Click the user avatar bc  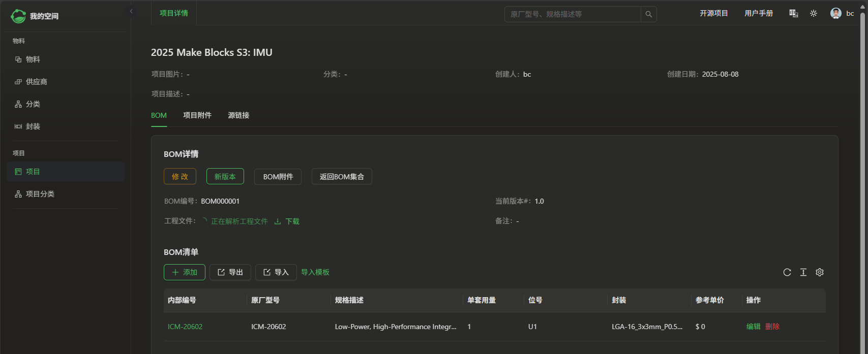(x=836, y=14)
